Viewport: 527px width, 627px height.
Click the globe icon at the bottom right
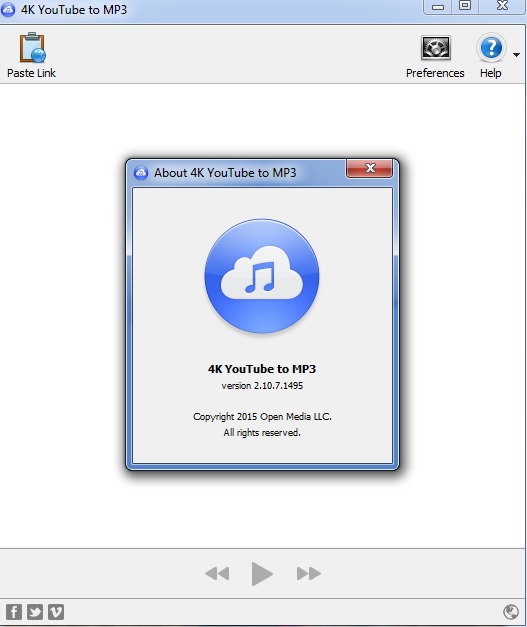click(511, 612)
